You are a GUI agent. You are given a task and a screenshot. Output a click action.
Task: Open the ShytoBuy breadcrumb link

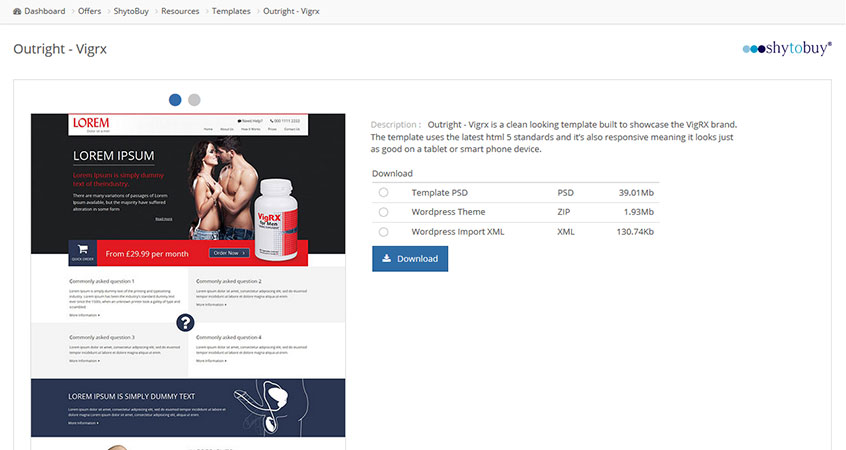click(131, 11)
